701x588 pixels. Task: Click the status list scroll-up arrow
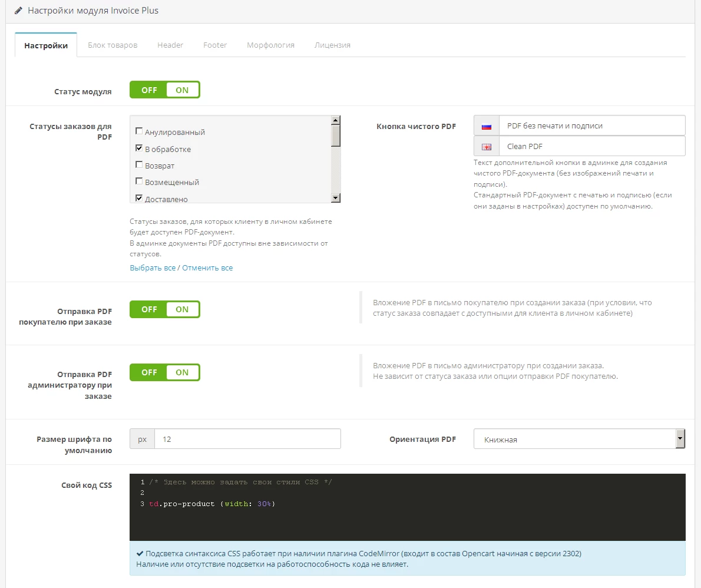(336, 120)
